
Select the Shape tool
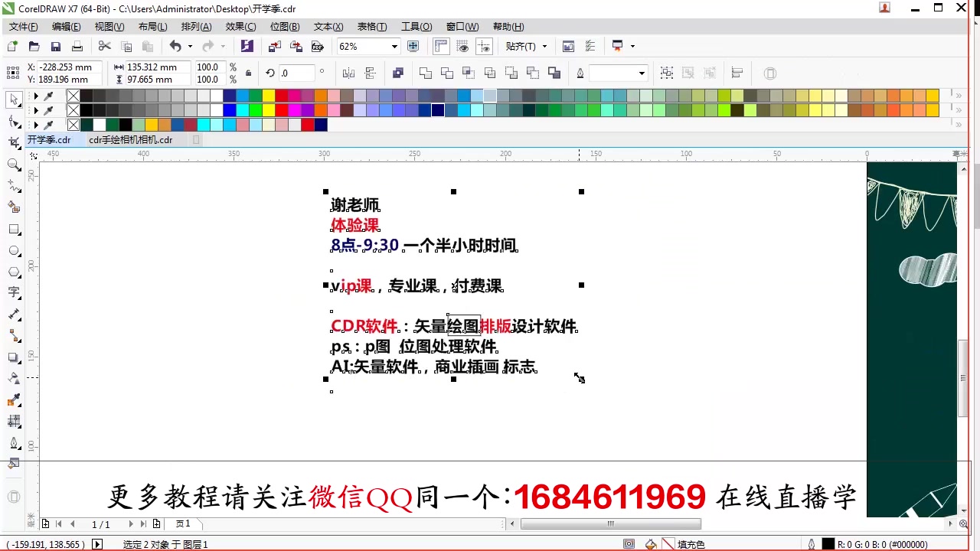13,120
